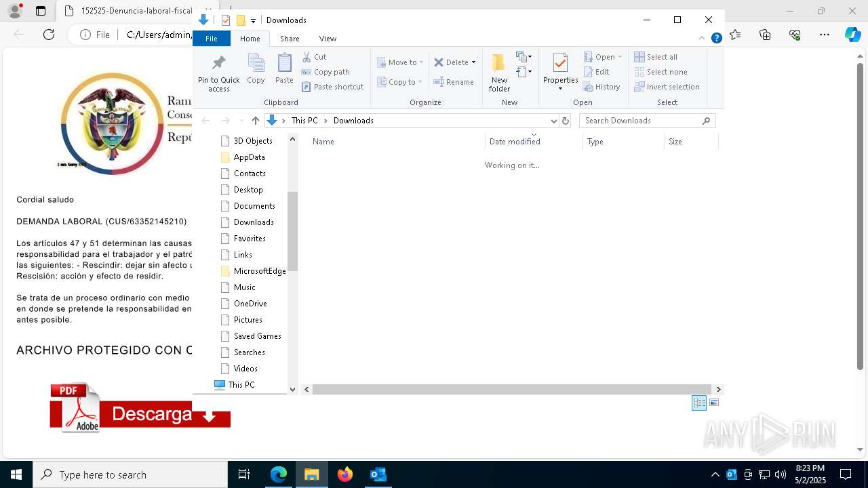868x488 pixels.
Task: Expand the Properties dropdown arrow
Action: 560,89
